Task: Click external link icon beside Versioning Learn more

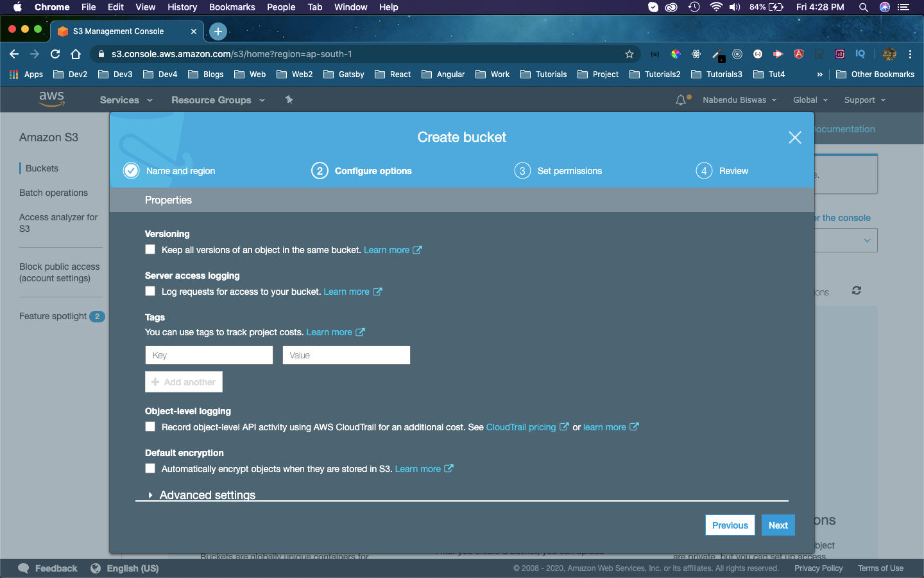Action: pos(417,250)
